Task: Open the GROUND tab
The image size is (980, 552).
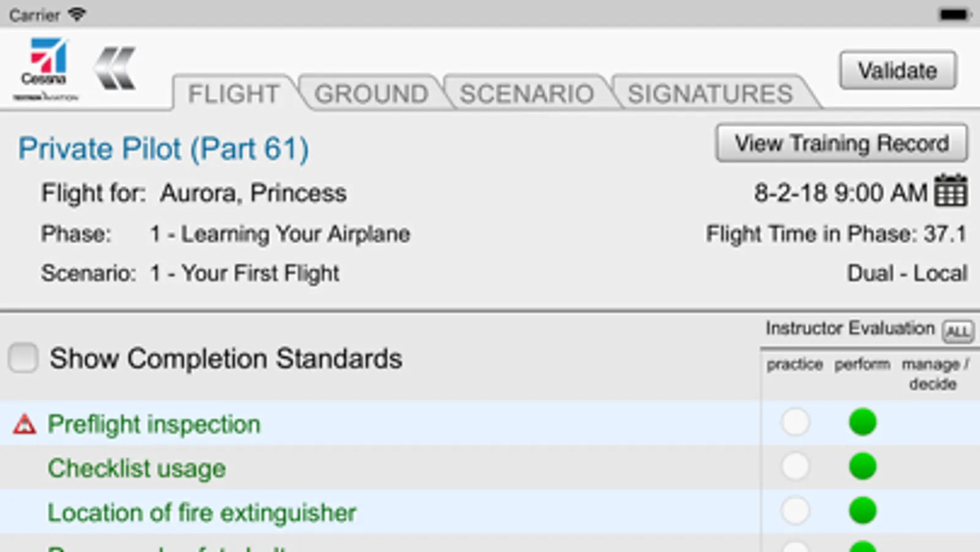Action: click(371, 94)
